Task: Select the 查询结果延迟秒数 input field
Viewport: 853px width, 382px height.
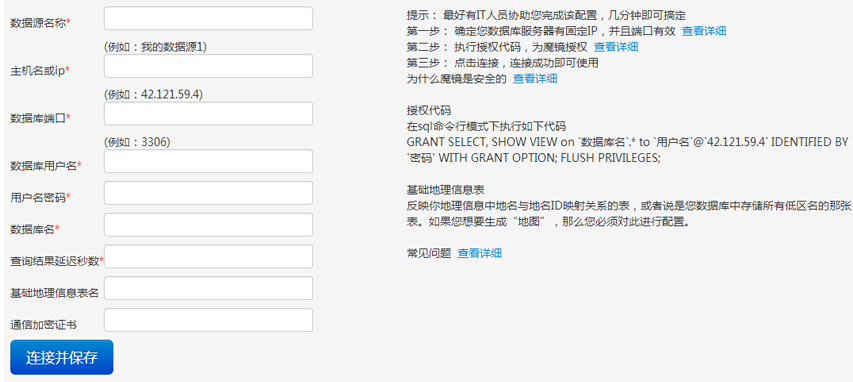Action: pyautogui.click(x=208, y=256)
